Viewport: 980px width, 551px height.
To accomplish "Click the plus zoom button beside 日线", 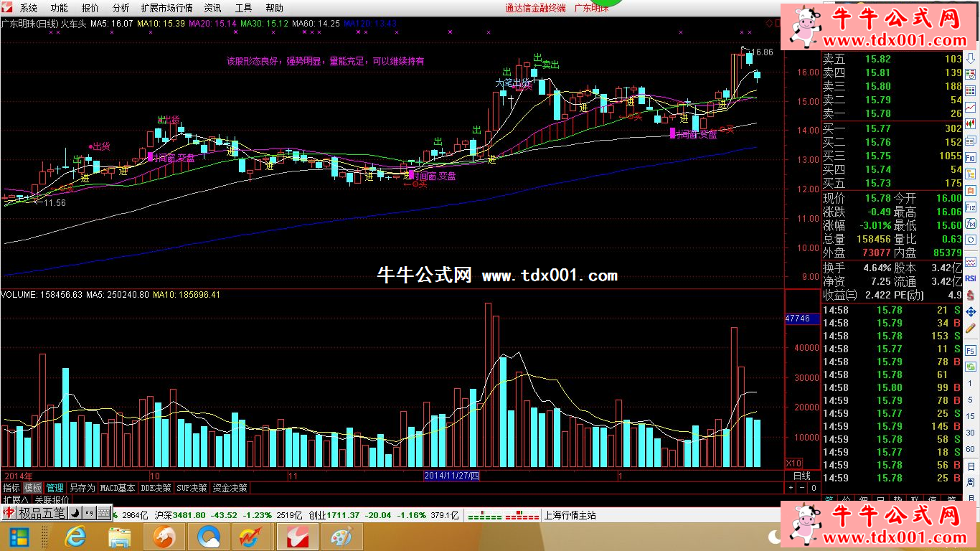I will click(x=791, y=488).
